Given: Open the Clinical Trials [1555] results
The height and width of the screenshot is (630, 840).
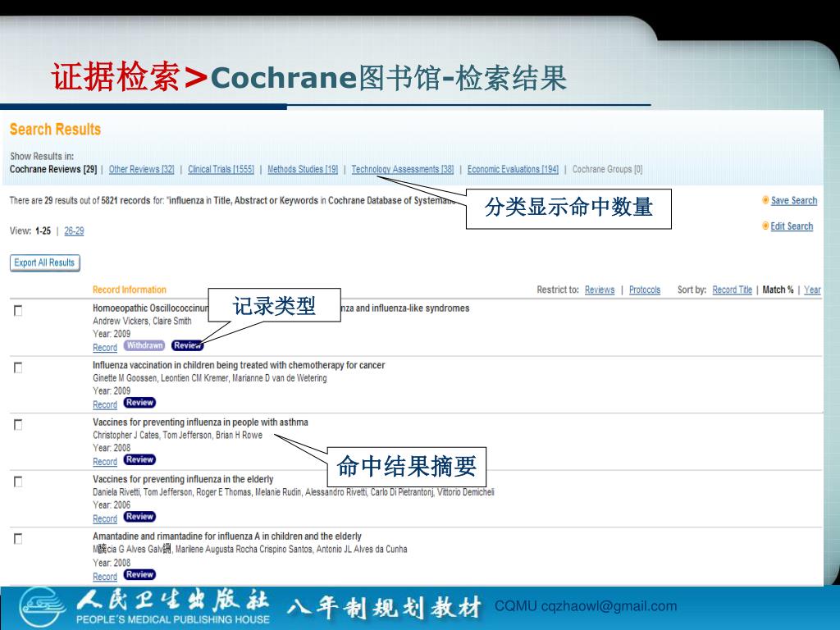Looking at the screenshot, I should [x=221, y=169].
